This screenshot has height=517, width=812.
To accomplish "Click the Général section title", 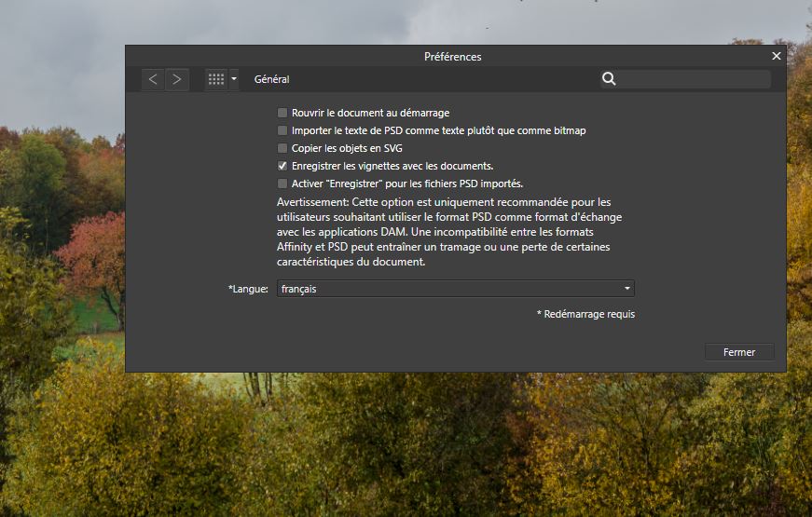I will coord(272,79).
